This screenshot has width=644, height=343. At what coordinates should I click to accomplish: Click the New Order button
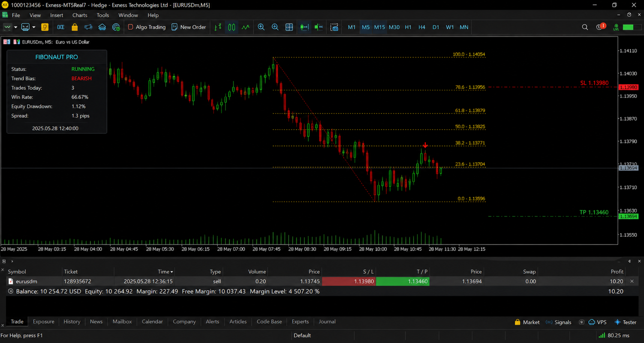click(189, 27)
